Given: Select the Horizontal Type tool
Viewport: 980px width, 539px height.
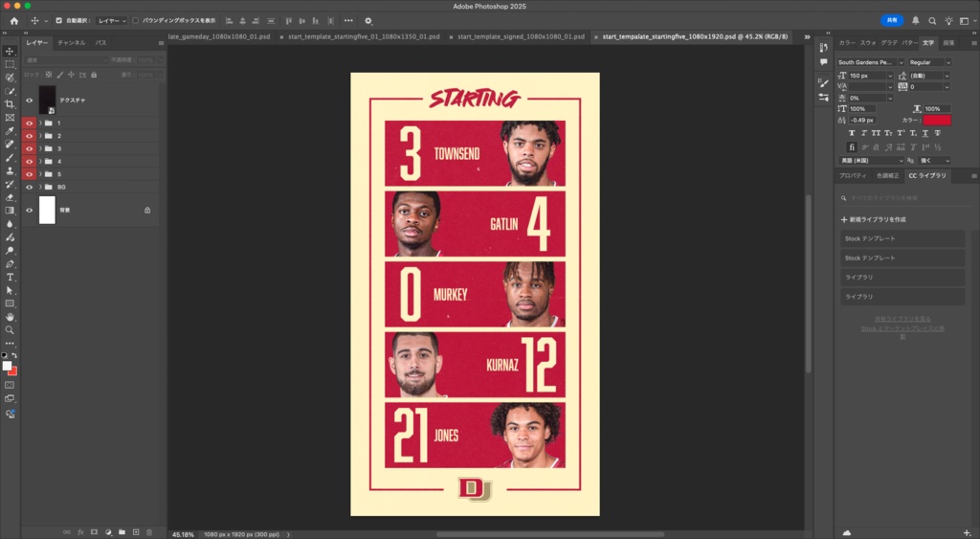Looking at the screenshot, I should pos(10,277).
